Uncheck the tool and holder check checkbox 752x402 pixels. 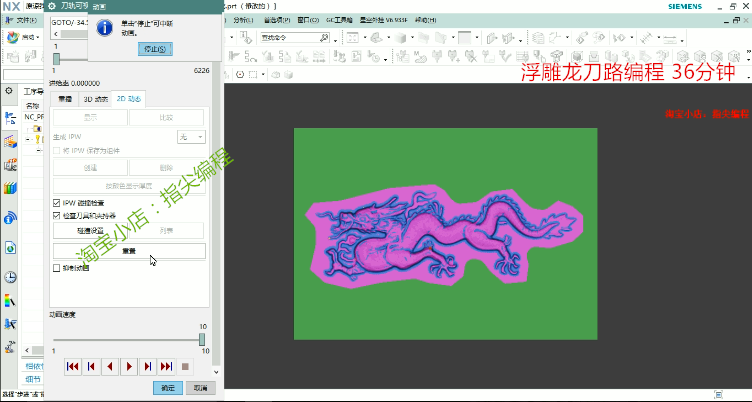(56, 214)
